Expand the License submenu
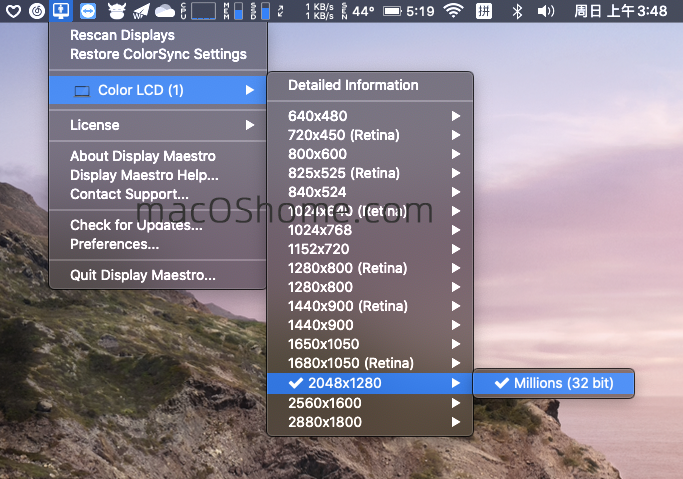The height and width of the screenshot is (479, 683). point(158,125)
